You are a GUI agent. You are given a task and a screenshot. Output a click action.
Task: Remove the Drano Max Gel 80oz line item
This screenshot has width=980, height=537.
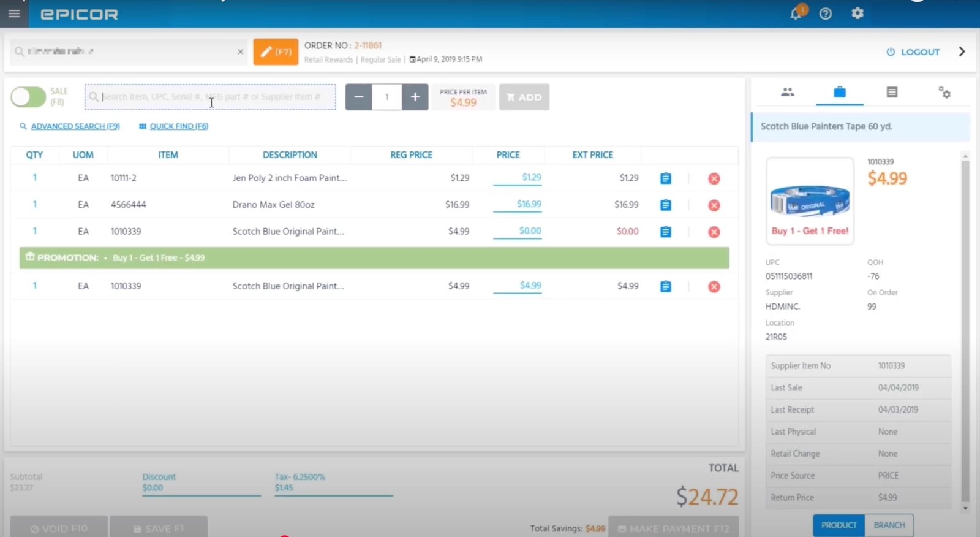pos(714,205)
